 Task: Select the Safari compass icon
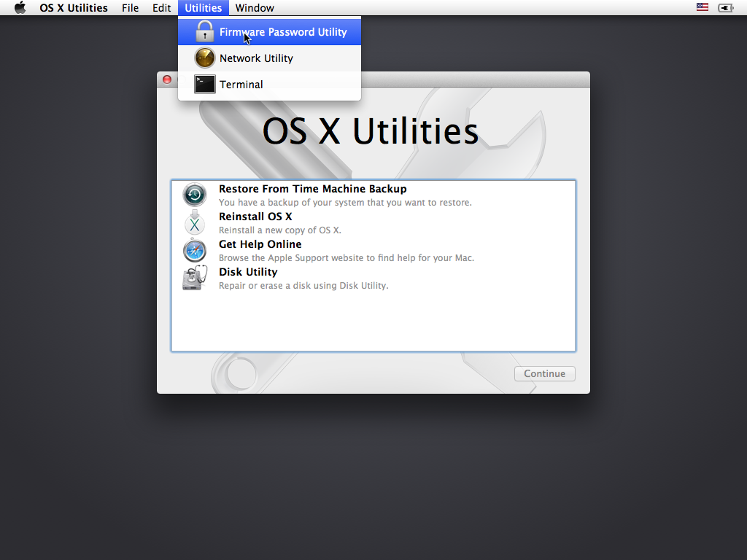coord(195,250)
